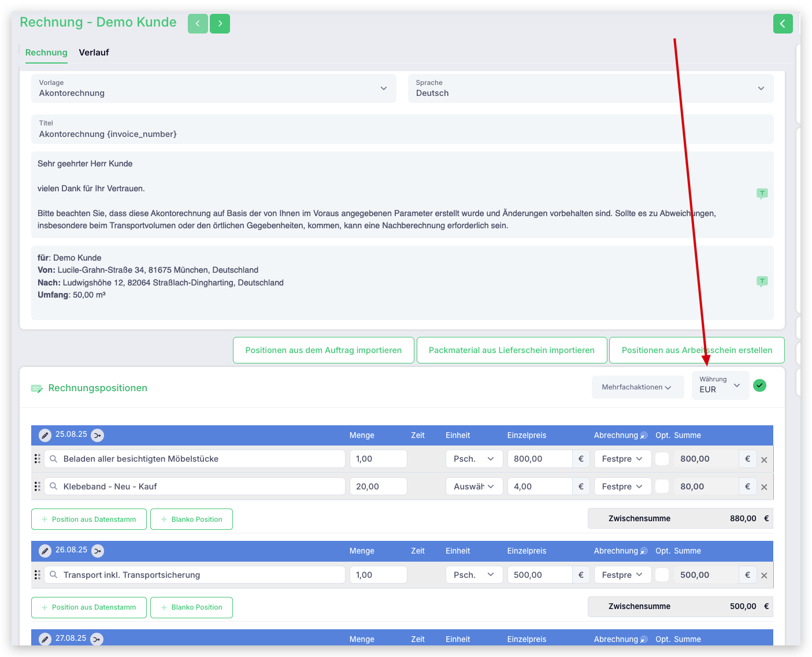Screen dimensions: 812x657
Task: Click Einzelpreis field showing 500,00
Action: (540, 575)
